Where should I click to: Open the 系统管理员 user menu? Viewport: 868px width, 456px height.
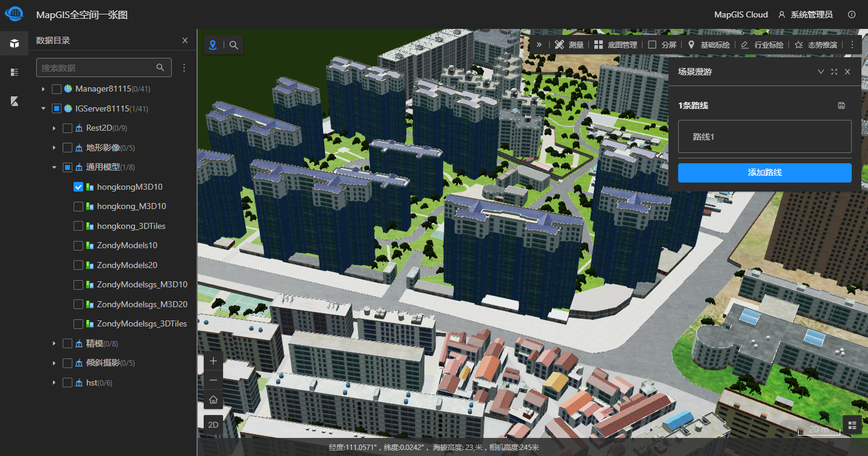pos(806,14)
